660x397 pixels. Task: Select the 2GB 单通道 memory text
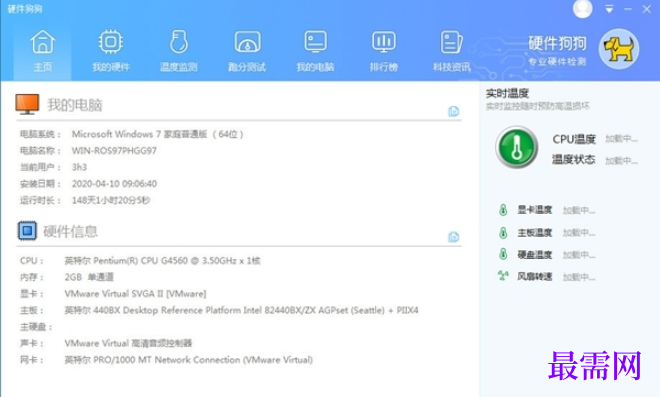click(89, 277)
